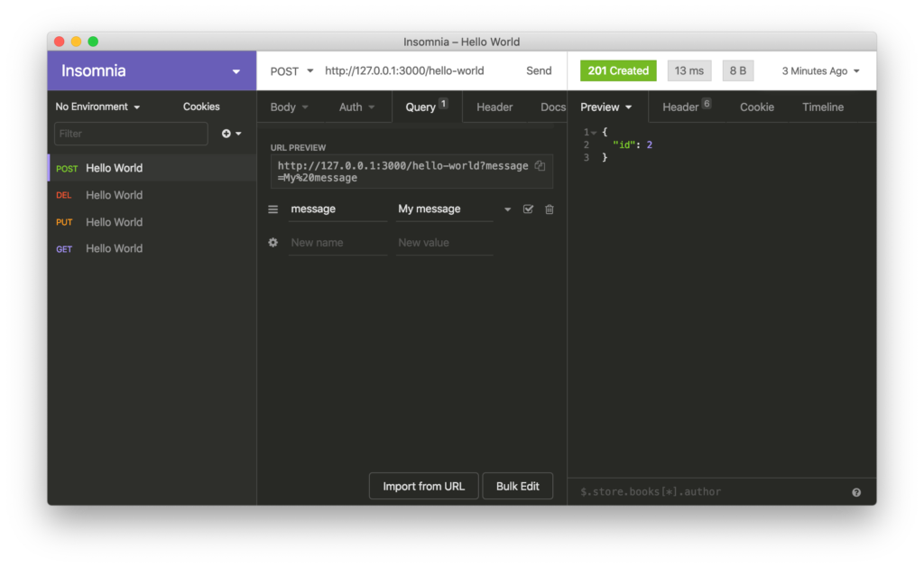
Task: Copy the URL preview to clipboard
Action: (x=540, y=166)
